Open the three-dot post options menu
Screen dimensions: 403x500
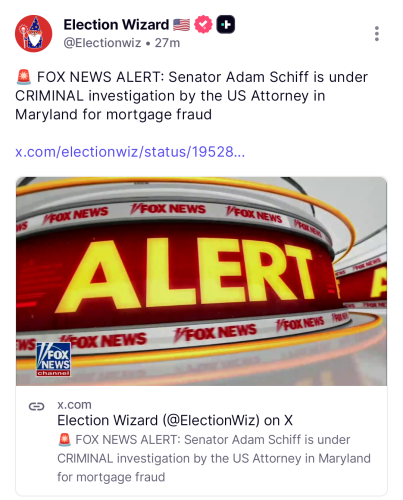point(377,34)
